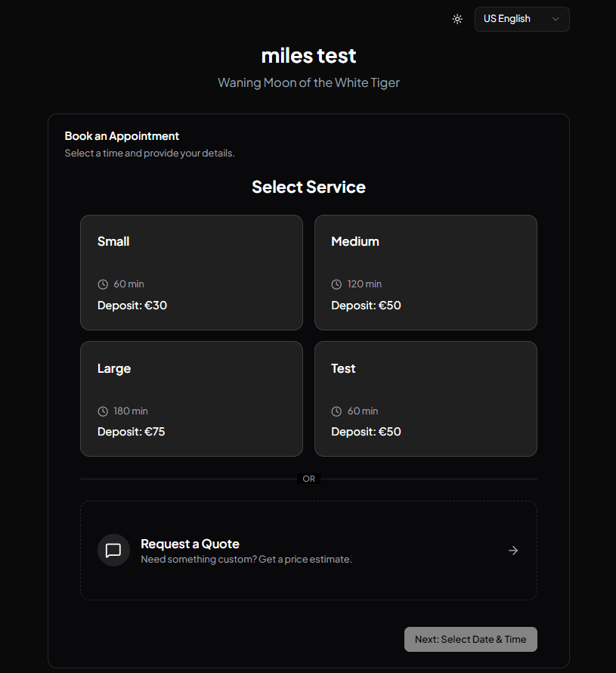
Task: Click the chevron on the US English selector
Action: [x=556, y=19]
